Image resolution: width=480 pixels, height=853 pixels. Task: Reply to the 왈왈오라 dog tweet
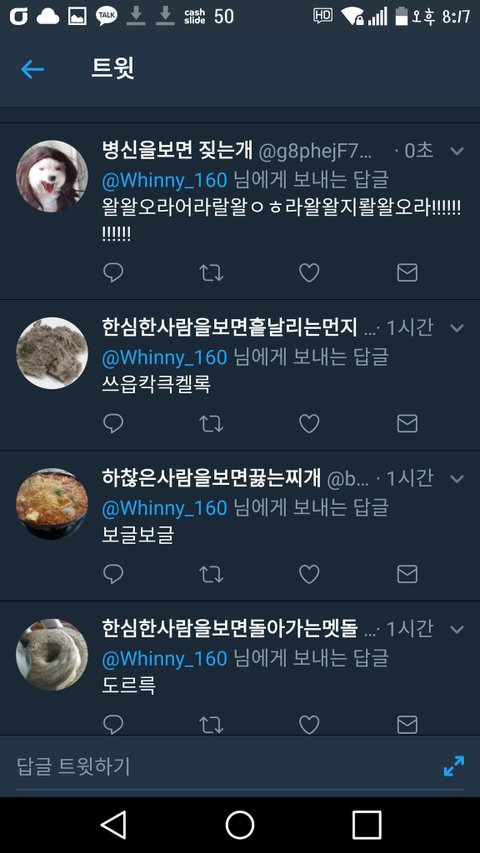pyautogui.click(x=113, y=273)
